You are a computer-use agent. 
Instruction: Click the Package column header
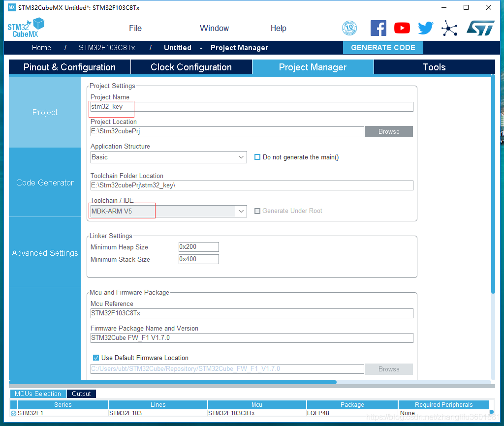pos(352,405)
